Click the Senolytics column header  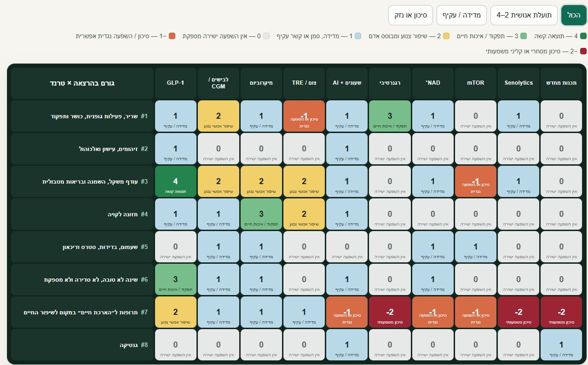[519, 83]
